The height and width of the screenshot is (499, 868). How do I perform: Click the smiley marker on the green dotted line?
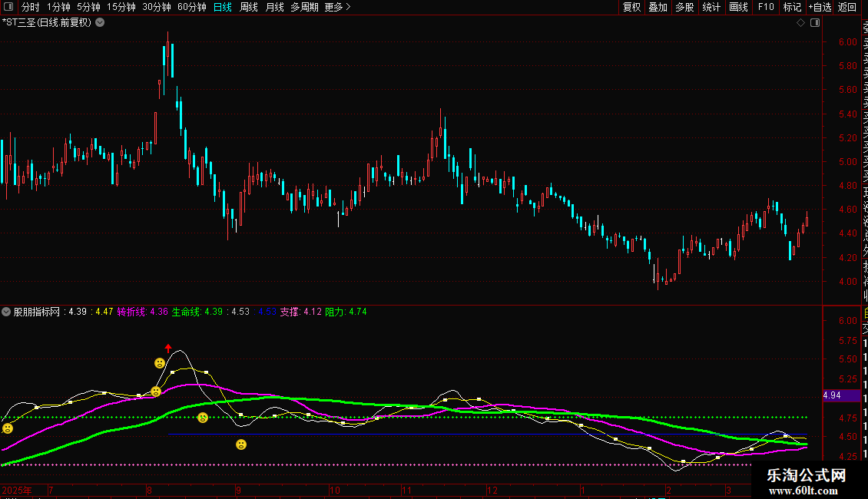pyautogui.click(x=203, y=418)
